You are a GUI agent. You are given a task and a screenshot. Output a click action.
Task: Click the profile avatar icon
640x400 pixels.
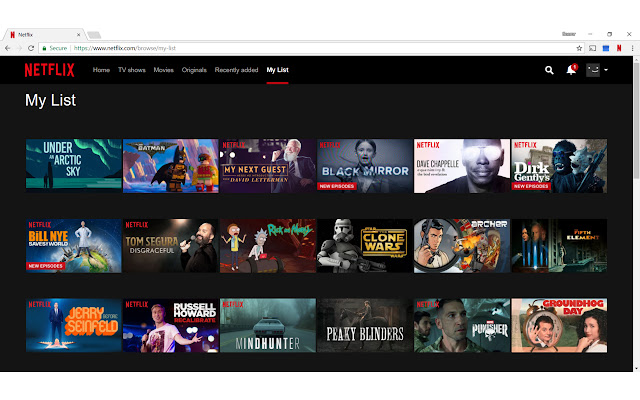[593, 70]
